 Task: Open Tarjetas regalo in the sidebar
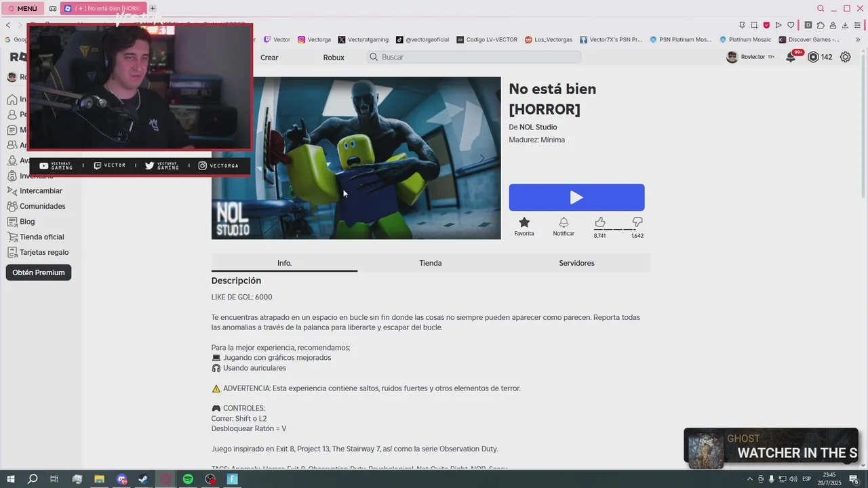44,252
